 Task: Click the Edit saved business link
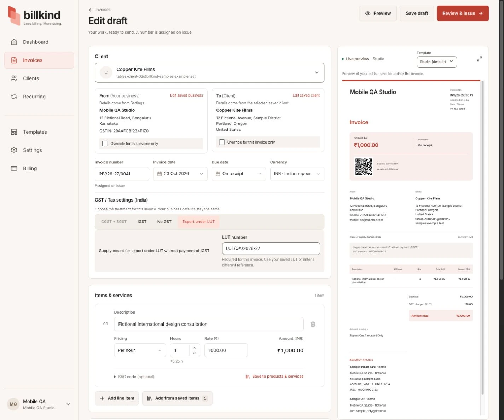186,95
